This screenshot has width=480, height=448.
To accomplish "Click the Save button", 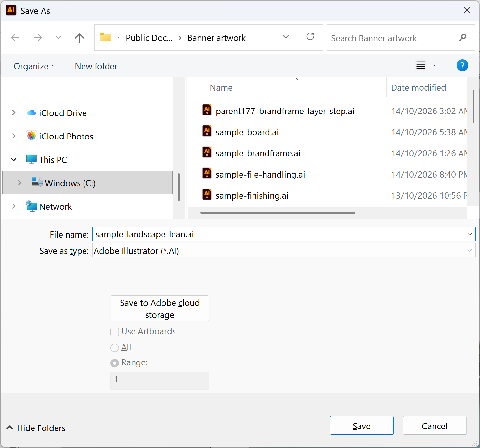I will (x=362, y=426).
